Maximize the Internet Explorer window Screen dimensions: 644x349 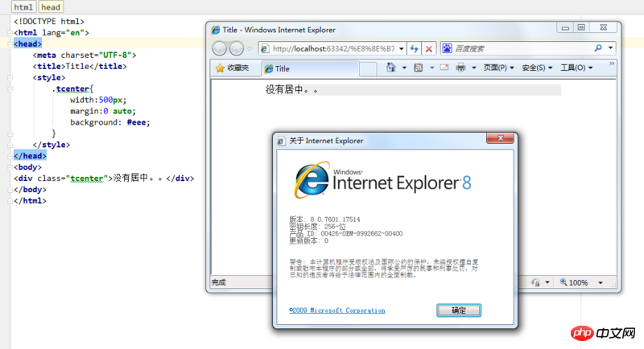[x=581, y=27]
